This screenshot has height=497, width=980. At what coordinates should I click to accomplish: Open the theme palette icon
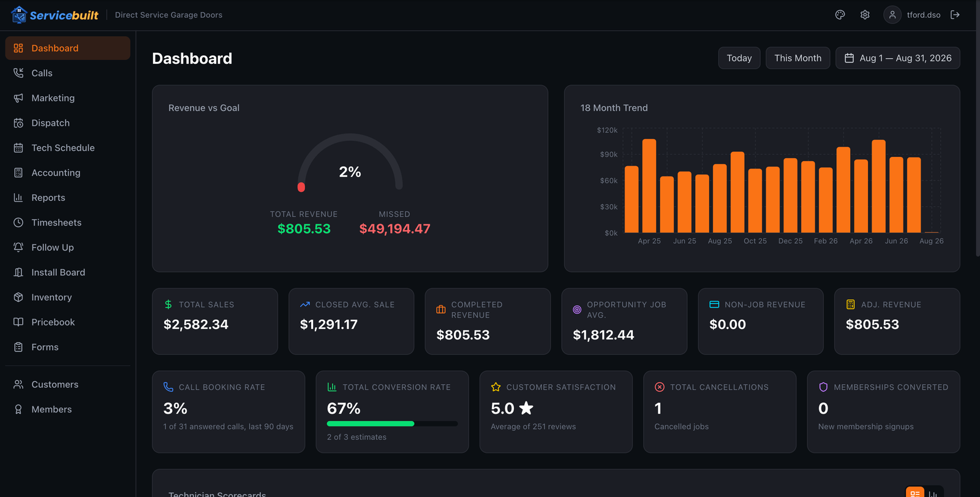(x=840, y=15)
